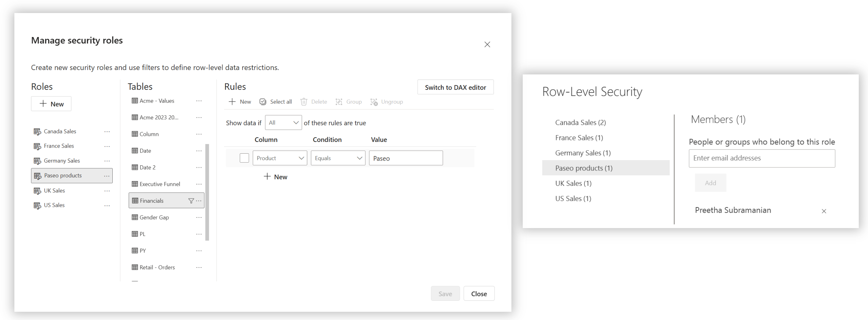Image resolution: width=868 pixels, height=320 pixels.
Task: Select the Germany Sales role
Action: coord(62,161)
